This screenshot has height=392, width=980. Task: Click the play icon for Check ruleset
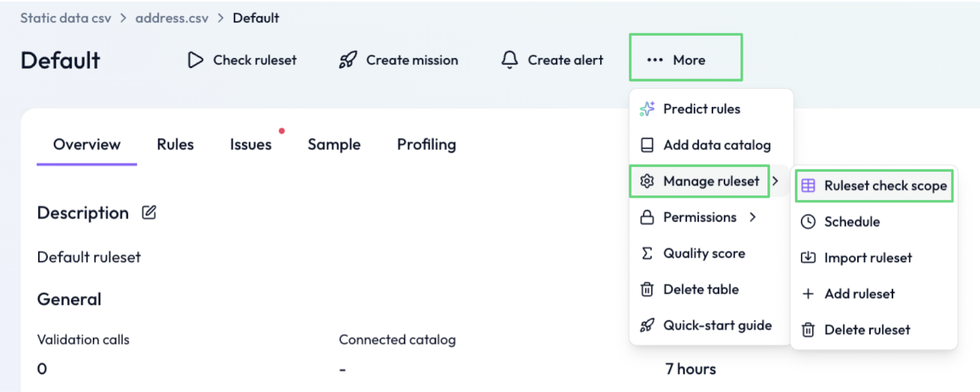pos(195,60)
